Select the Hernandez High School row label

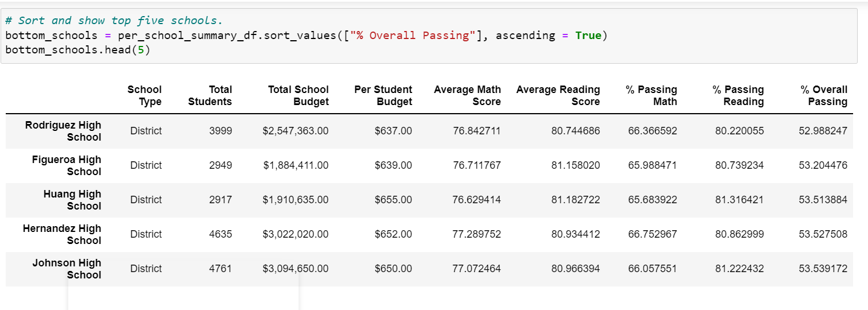point(62,234)
